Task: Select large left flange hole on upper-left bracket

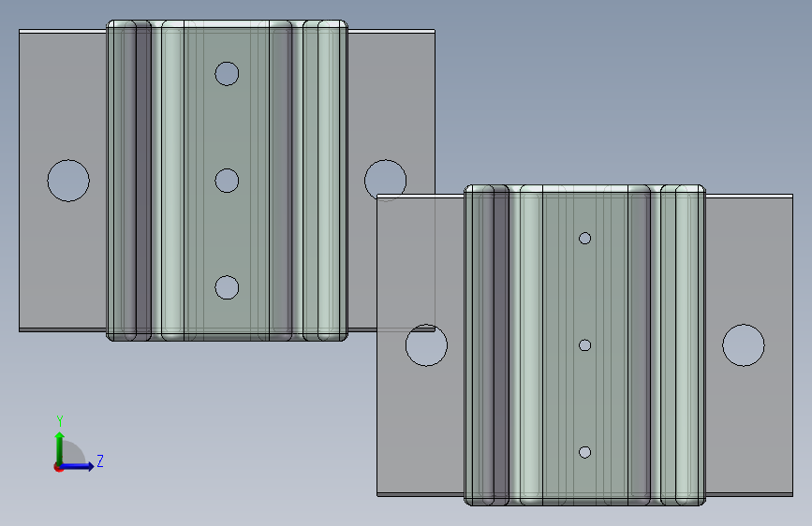Action: tap(68, 181)
